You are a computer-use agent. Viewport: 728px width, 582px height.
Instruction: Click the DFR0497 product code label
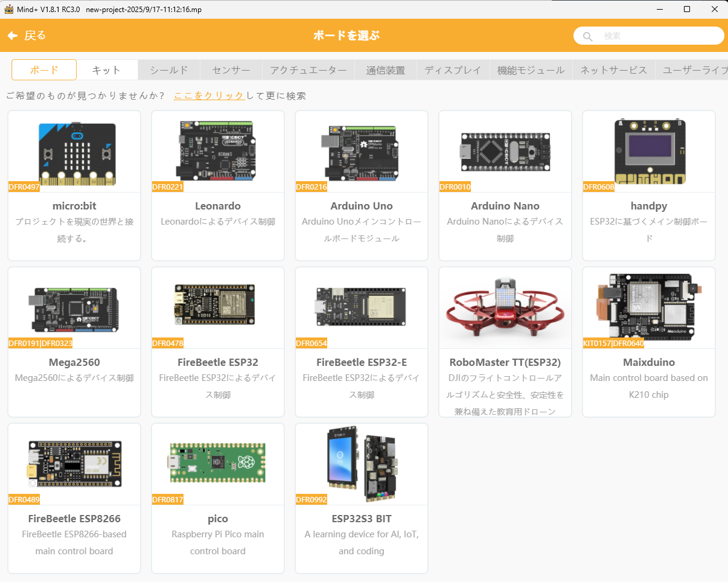tap(24, 187)
